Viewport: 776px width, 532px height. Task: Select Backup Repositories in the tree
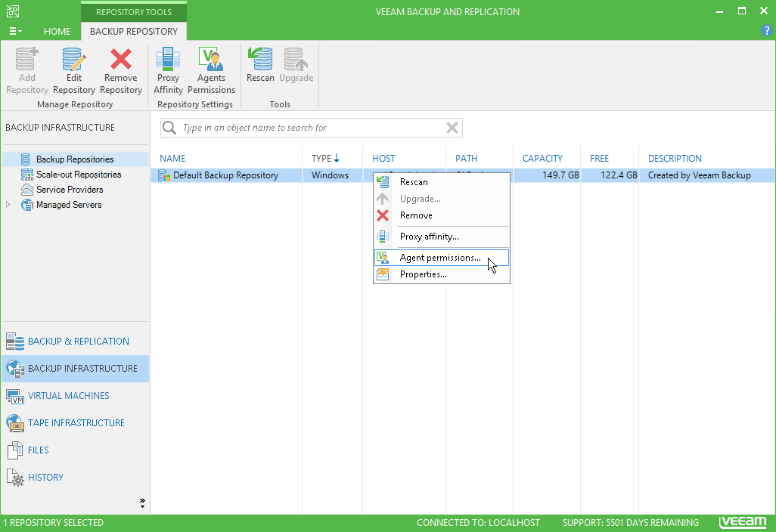[x=75, y=159]
